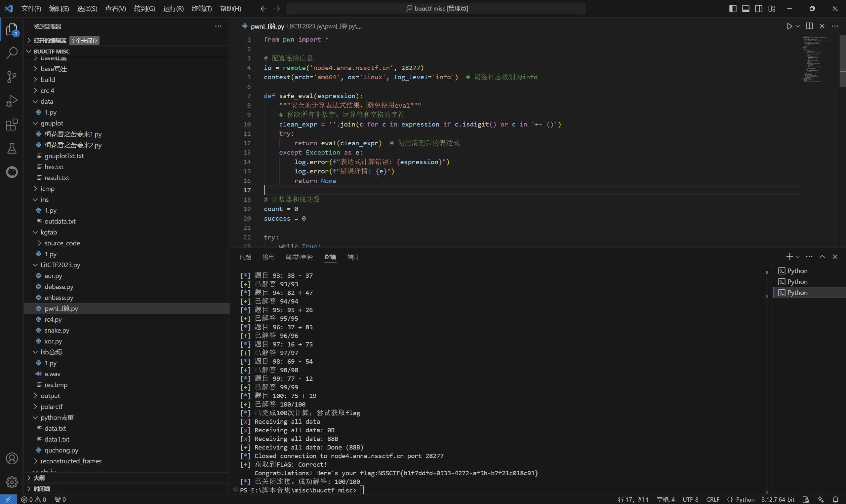Open the Run and Debug view
Image resolution: width=846 pixels, height=504 pixels.
tap(12, 100)
